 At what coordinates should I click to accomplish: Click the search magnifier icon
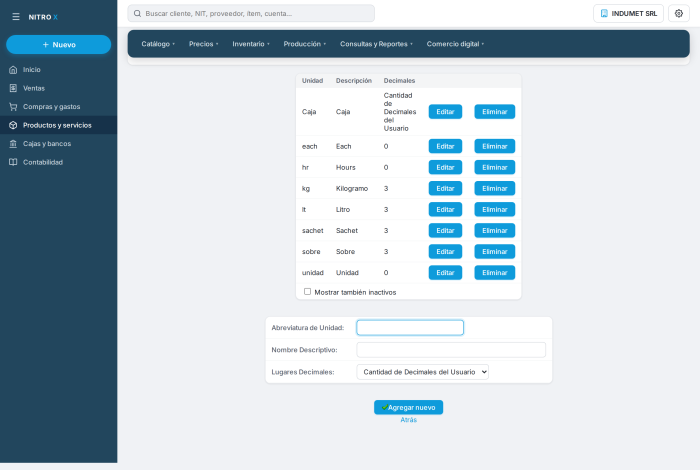(138, 13)
